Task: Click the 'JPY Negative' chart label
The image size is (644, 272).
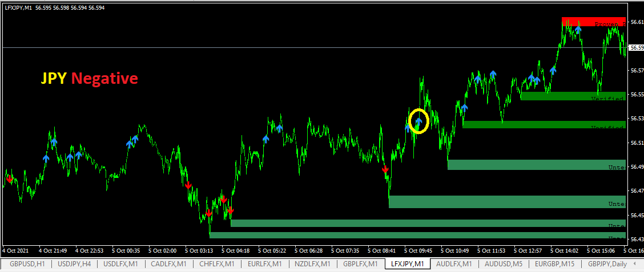Action: [90, 78]
